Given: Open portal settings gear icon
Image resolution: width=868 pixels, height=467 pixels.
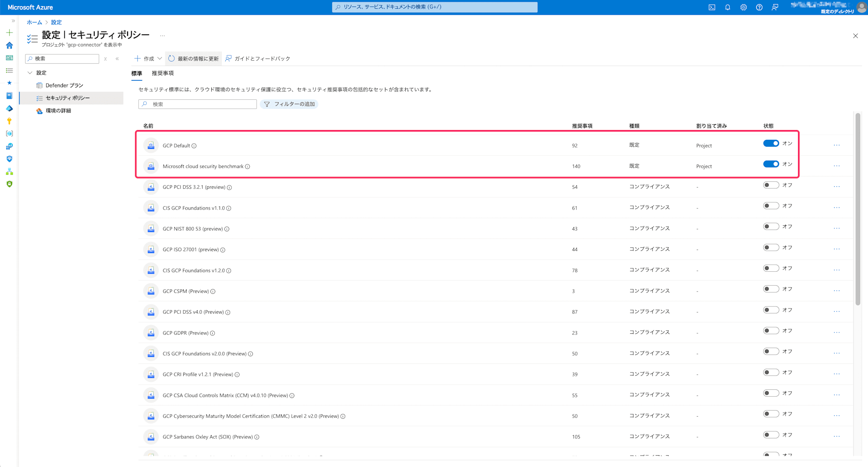Looking at the screenshot, I should click(x=743, y=7).
